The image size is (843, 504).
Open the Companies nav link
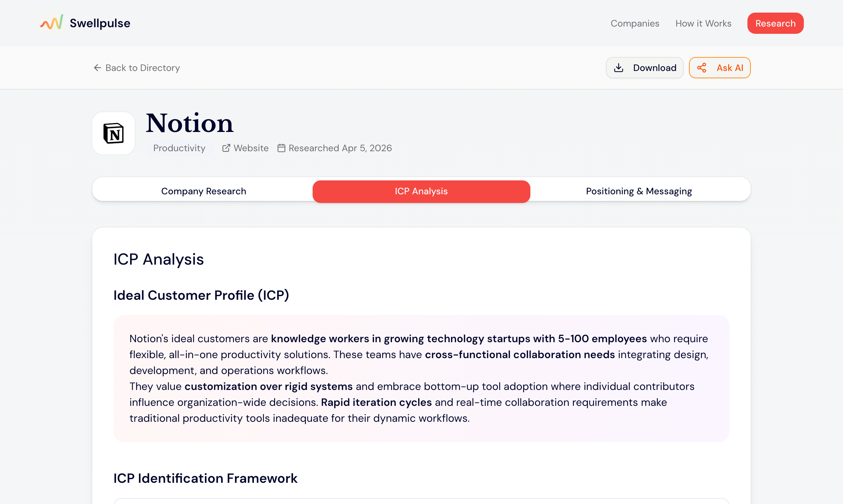point(635,24)
